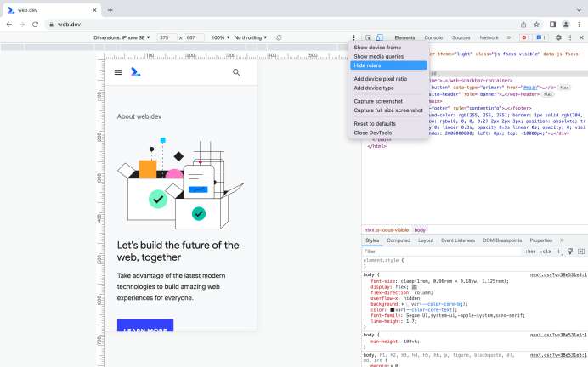The width and height of the screenshot is (588, 367).
Task: Select Show media queries
Action: tap(388, 56)
